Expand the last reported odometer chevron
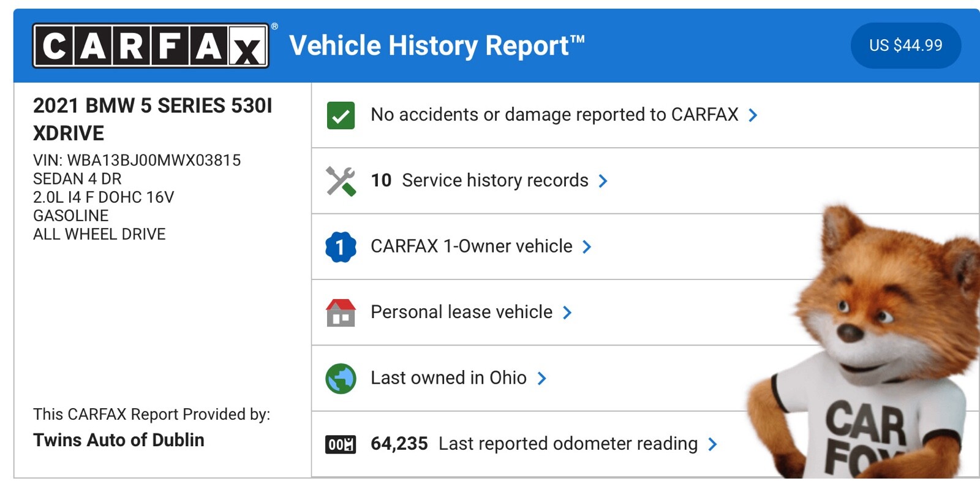Screen dimensions: 980x489 click(712, 444)
